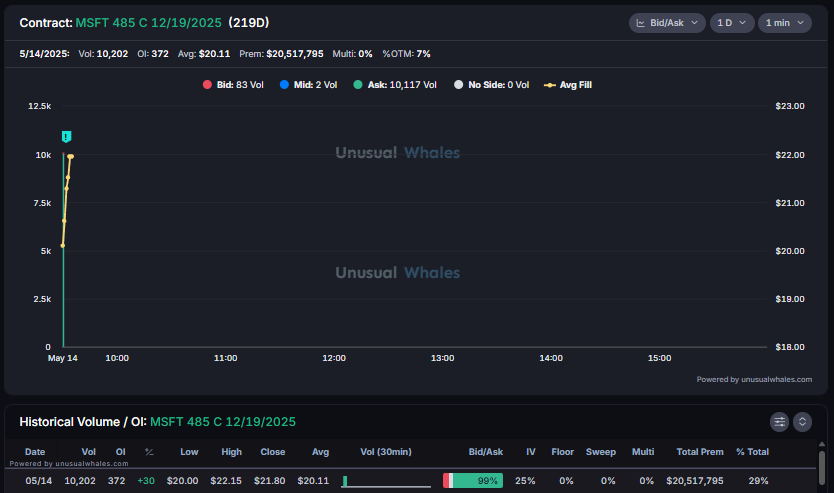Click the $21.80 Close cell
Image resolution: width=834 pixels, height=493 pixels.
click(x=269, y=481)
